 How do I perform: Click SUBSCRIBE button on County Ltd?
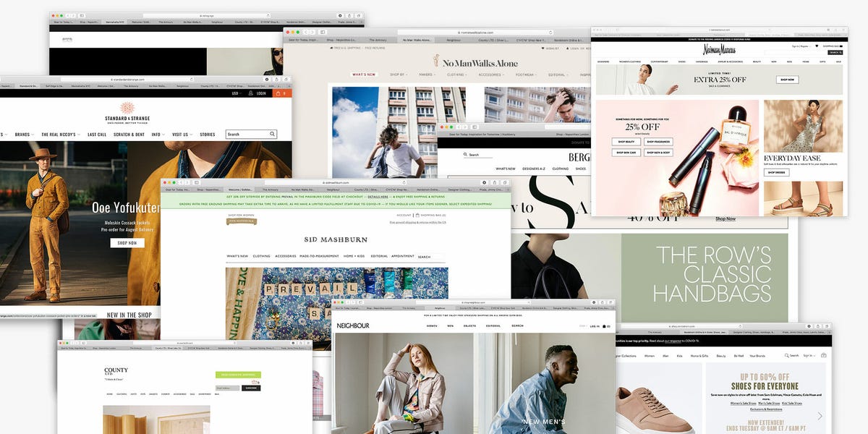point(251,388)
